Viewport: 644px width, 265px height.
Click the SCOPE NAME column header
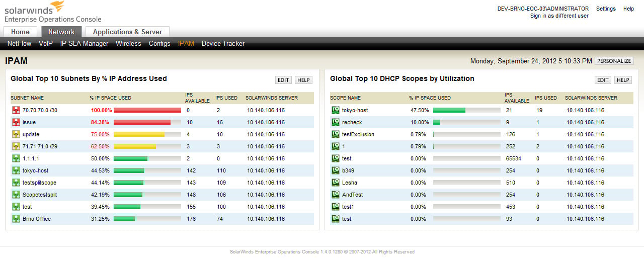pyautogui.click(x=345, y=98)
